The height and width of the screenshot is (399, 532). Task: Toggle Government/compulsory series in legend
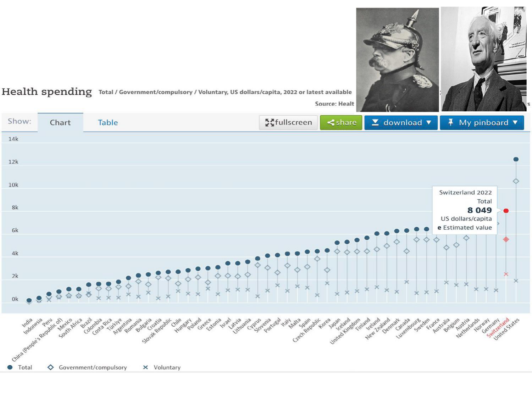pos(87,367)
